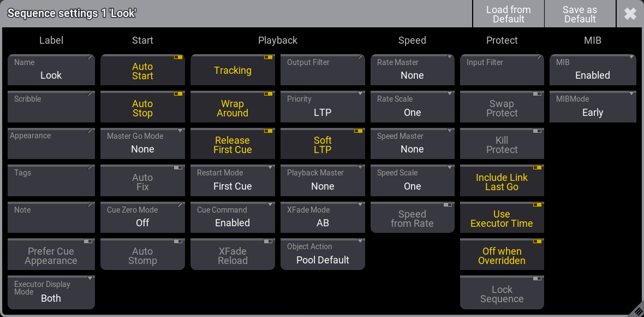Toggle Auto Start option

tap(142, 71)
